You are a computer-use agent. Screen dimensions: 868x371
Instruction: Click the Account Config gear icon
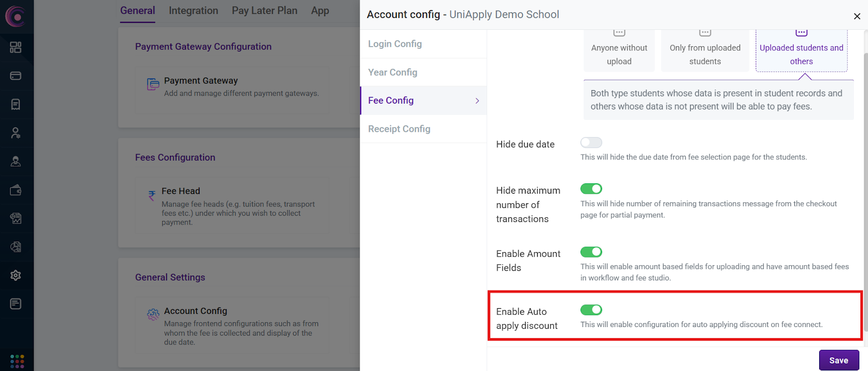tap(154, 315)
